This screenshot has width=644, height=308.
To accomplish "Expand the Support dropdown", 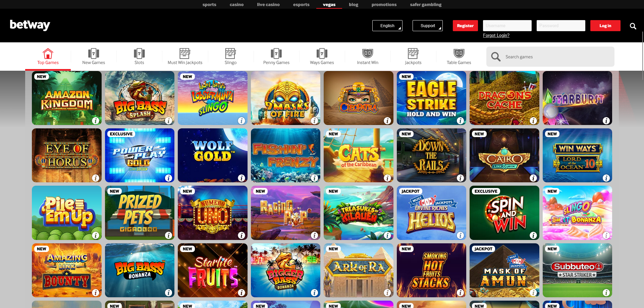I will point(428,26).
